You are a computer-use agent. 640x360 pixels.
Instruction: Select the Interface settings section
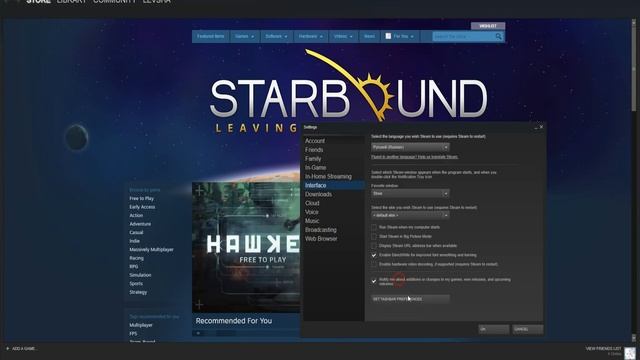click(x=333, y=185)
